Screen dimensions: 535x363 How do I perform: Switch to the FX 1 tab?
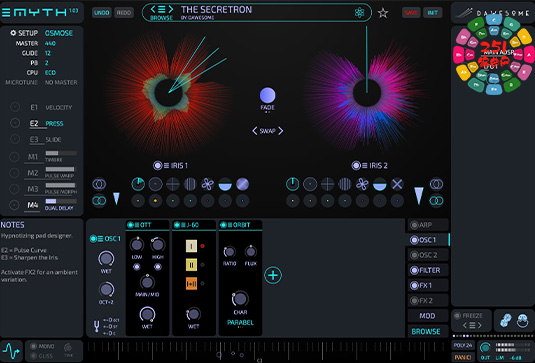[428, 286]
